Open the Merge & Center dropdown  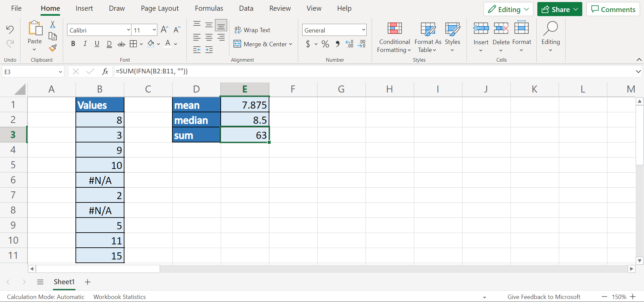click(x=291, y=44)
